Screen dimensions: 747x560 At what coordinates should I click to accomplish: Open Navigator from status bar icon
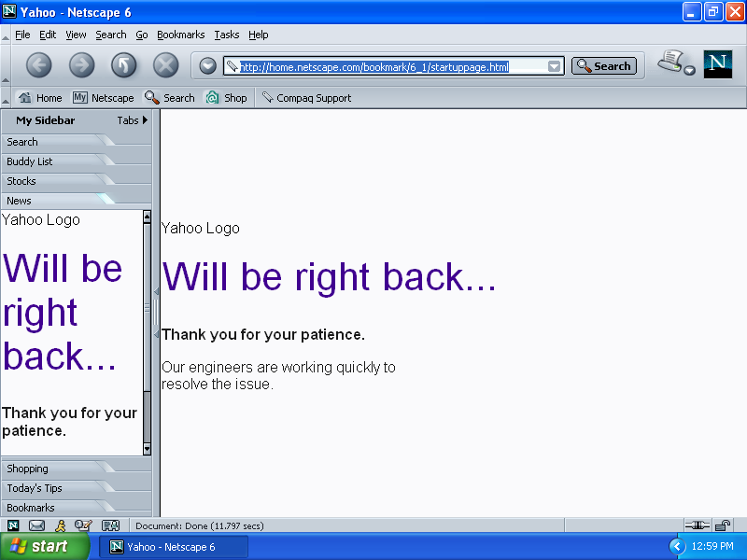pyautogui.click(x=13, y=525)
